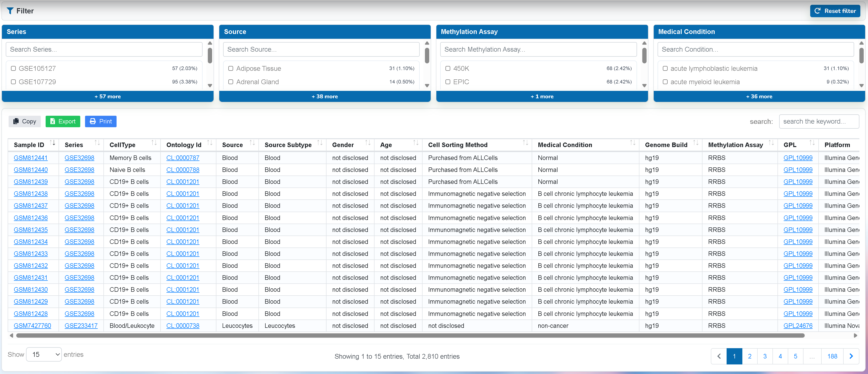The height and width of the screenshot is (374, 868).
Task: Sort by CellType column sort icon
Action: pos(154,143)
